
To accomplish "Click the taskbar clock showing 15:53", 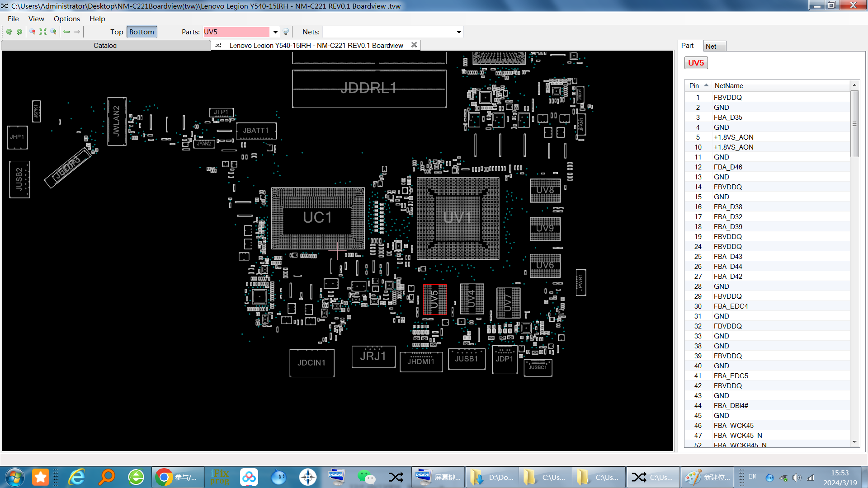I will coord(840,478).
